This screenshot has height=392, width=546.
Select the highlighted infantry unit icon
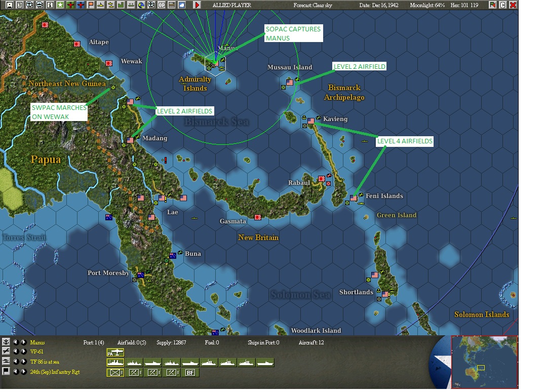pos(115,373)
